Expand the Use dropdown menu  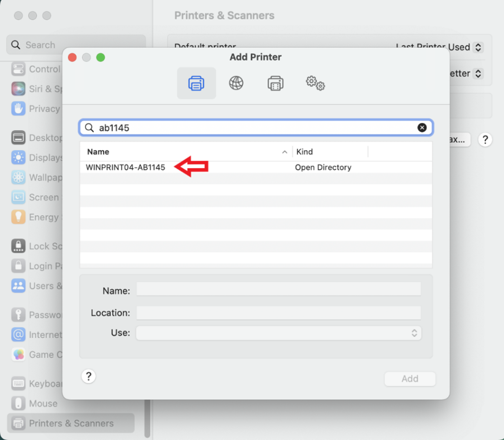click(279, 333)
